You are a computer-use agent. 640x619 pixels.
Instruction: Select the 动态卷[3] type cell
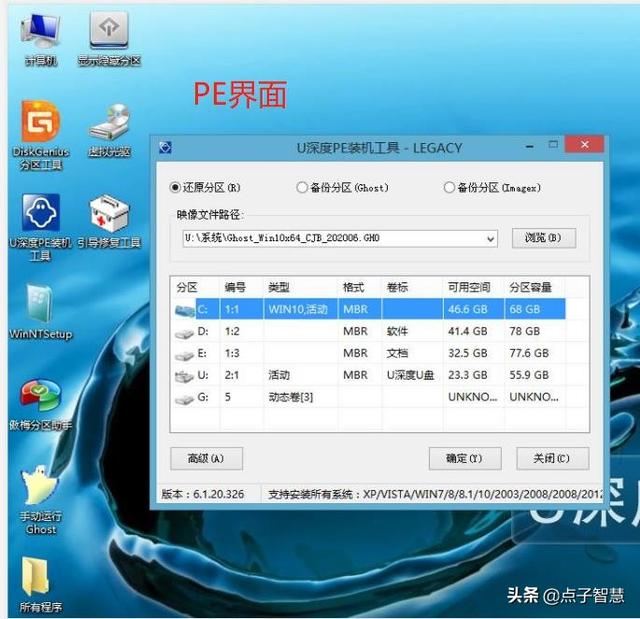click(x=300, y=397)
